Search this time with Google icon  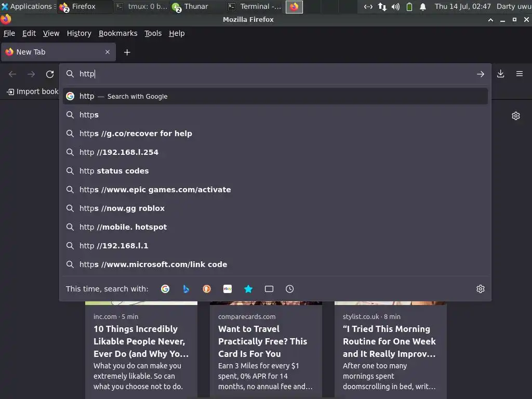pyautogui.click(x=165, y=289)
